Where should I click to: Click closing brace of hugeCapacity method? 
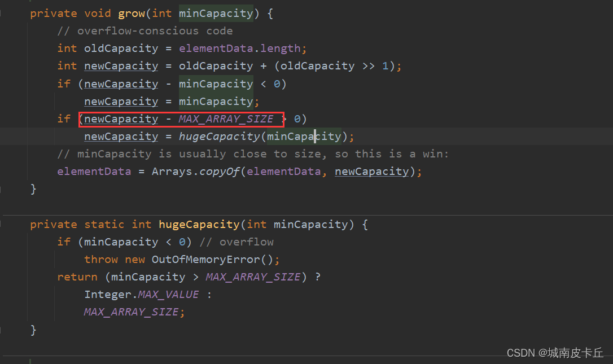click(33, 330)
